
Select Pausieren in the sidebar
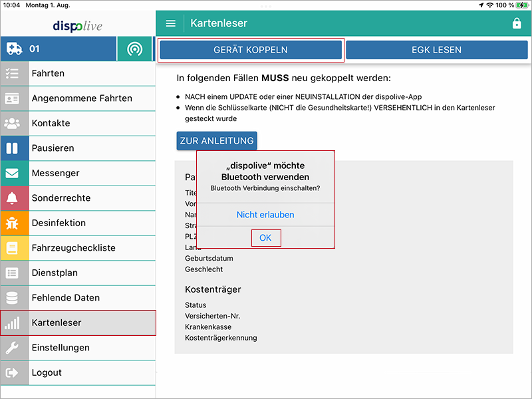tap(78, 148)
